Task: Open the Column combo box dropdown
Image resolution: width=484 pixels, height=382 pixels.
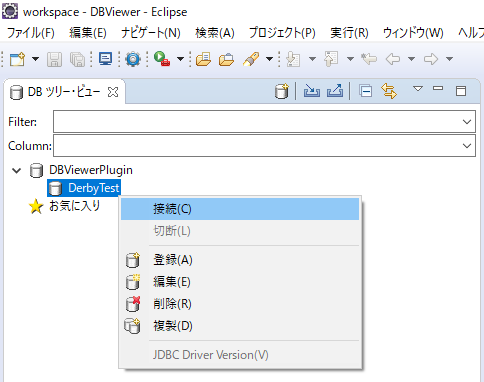Action: [x=467, y=146]
